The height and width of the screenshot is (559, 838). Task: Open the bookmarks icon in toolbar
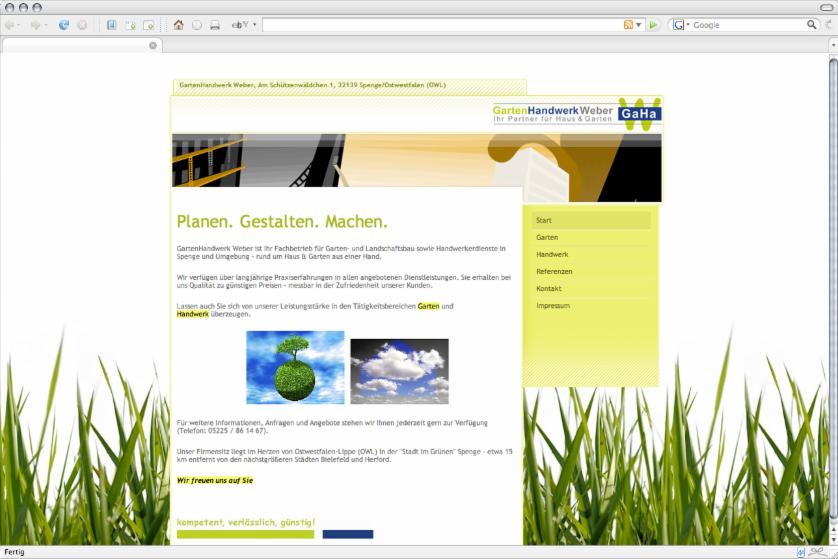tap(111, 25)
